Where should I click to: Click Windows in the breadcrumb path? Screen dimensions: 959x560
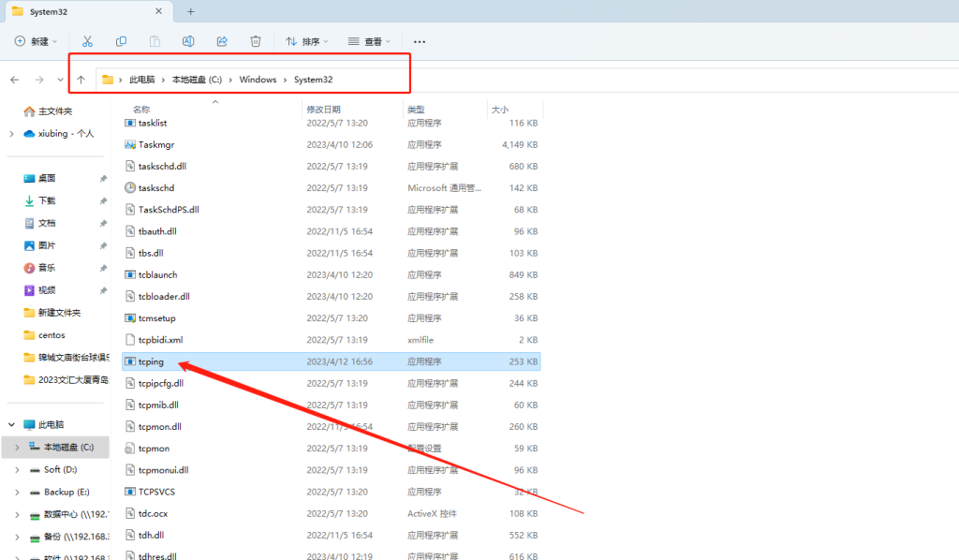point(258,80)
